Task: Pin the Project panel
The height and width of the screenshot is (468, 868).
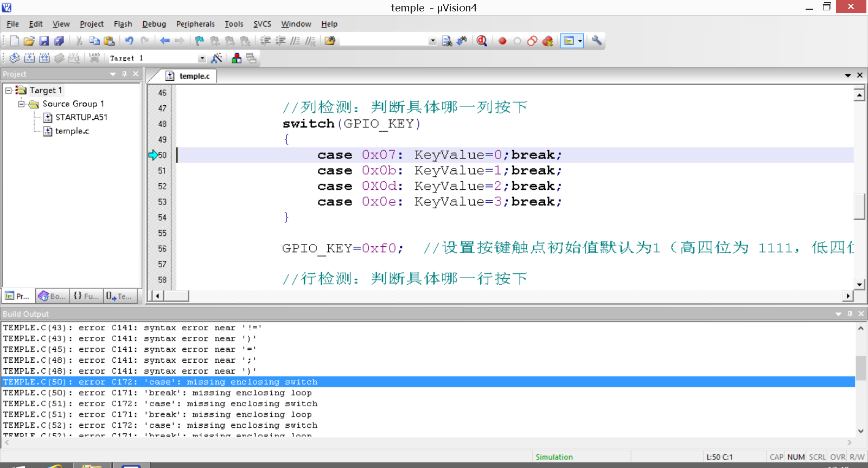Action: click(124, 74)
